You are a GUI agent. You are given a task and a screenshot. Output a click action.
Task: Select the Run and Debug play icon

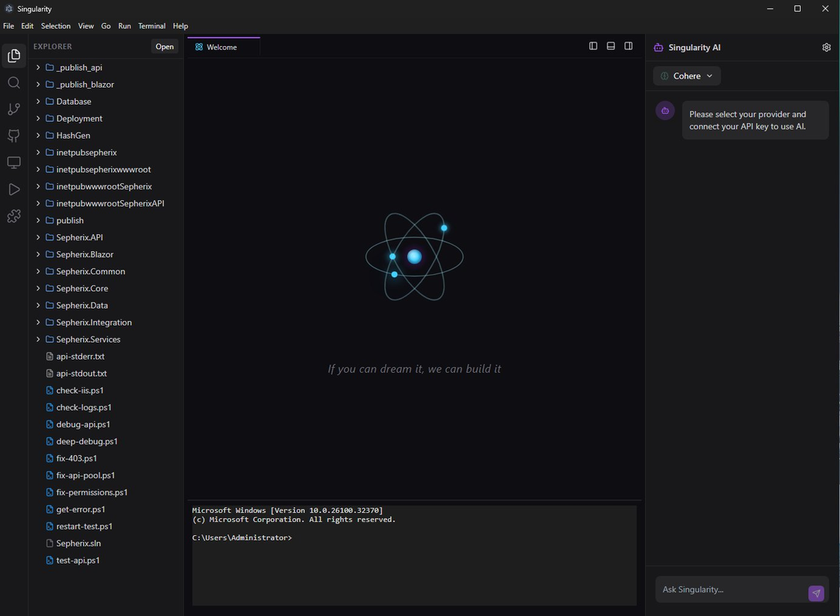click(14, 189)
